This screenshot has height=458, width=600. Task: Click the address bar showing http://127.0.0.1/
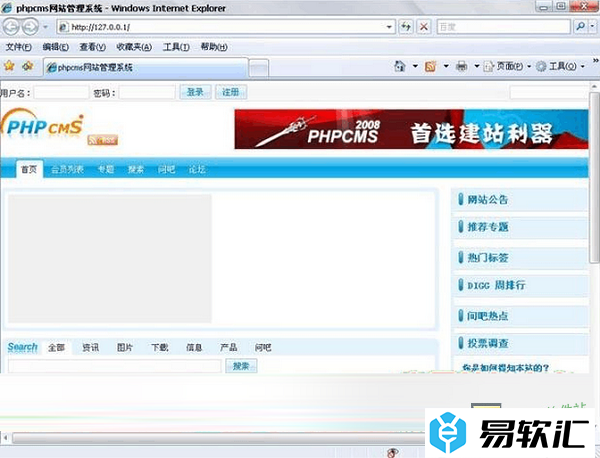[226, 27]
